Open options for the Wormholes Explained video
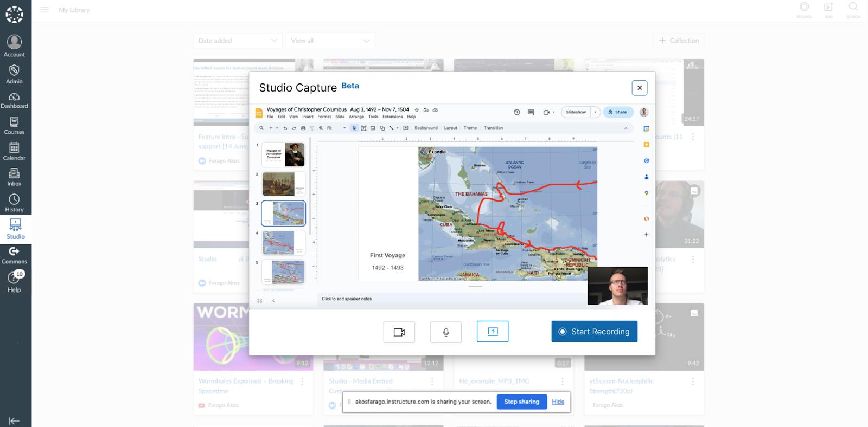 click(302, 381)
